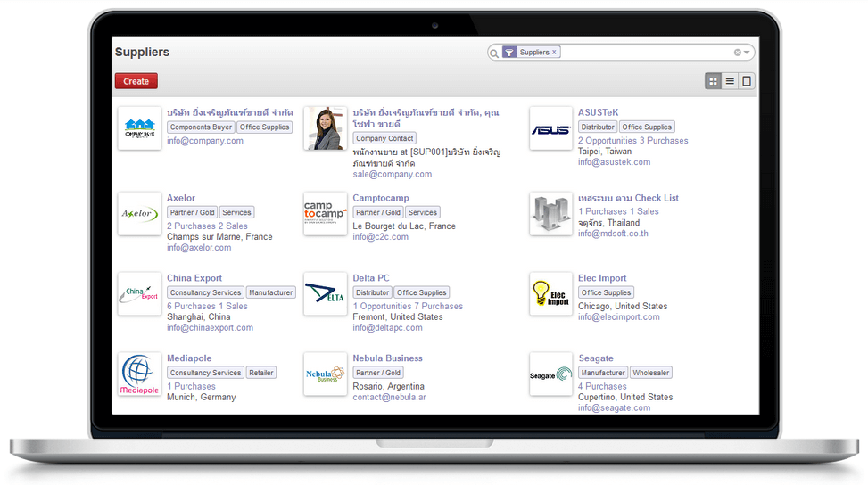The height and width of the screenshot is (485, 868).
Task: Open Axelor 2 Purchases 2 Sales link
Action: pyautogui.click(x=208, y=226)
